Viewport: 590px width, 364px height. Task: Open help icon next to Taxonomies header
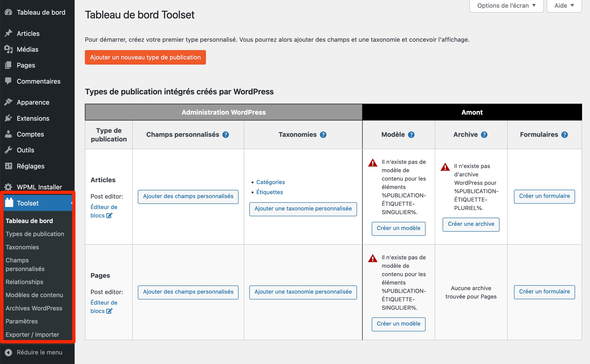(323, 134)
